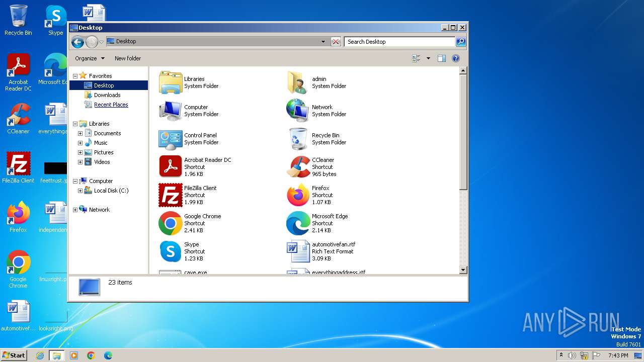Click the volume speaker tray icon
Image resolution: width=644 pixels, height=362 pixels.
pyautogui.click(x=572, y=355)
